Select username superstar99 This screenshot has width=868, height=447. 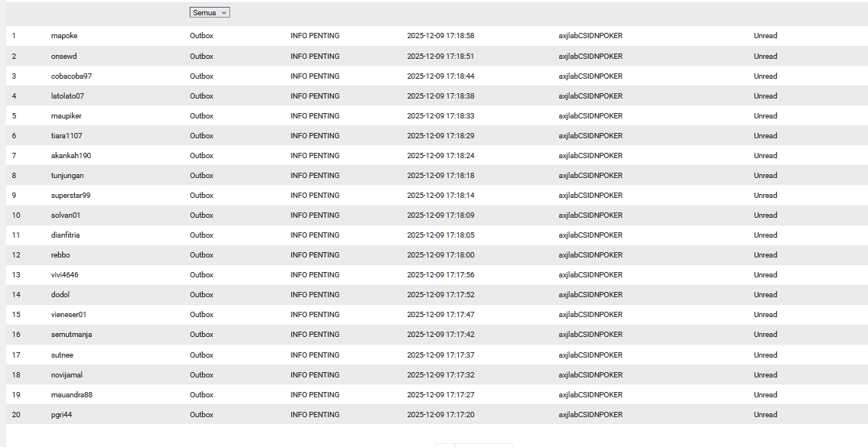point(71,196)
